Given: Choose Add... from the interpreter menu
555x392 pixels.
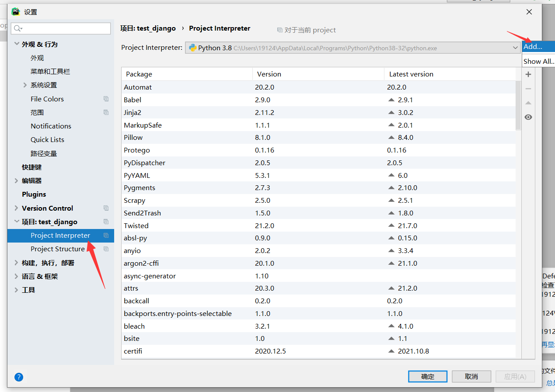Looking at the screenshot, I should [x=538, y=46].
